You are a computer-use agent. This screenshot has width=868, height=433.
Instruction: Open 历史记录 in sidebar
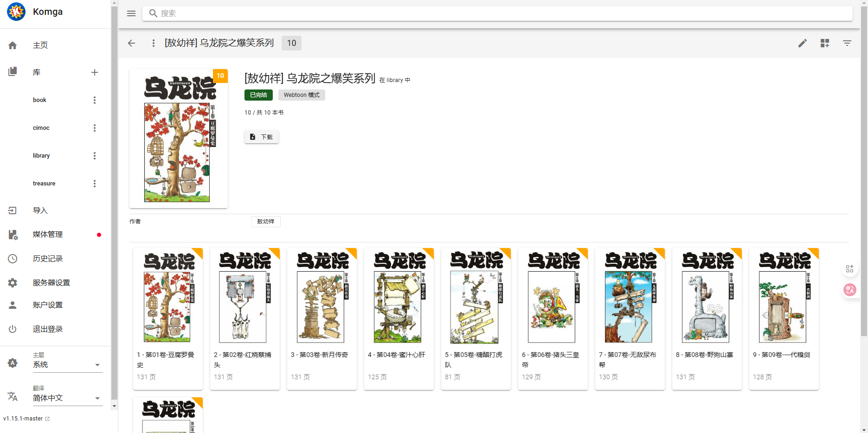(47, 259)
